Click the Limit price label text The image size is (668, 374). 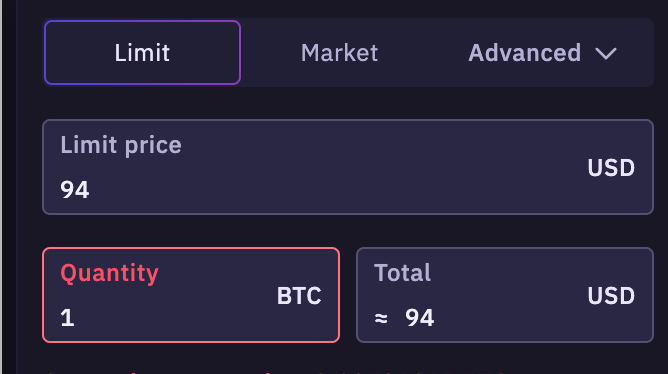[x=121, y=145]
